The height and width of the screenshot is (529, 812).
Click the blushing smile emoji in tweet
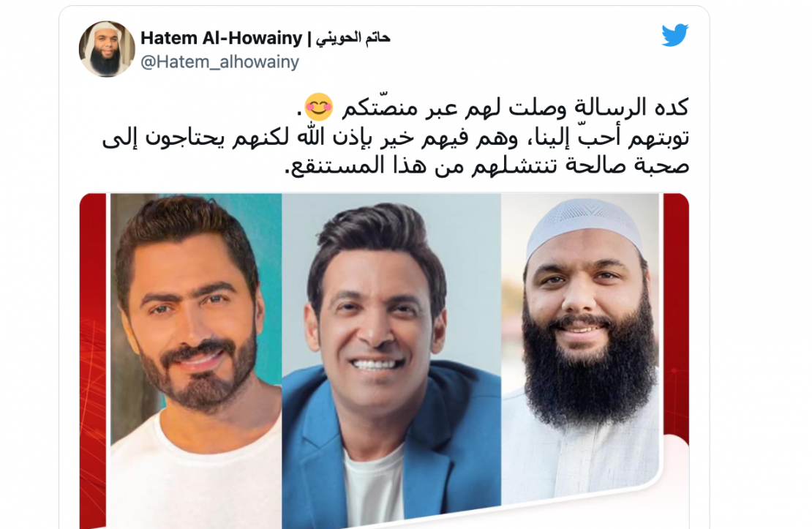pos(318,107)
